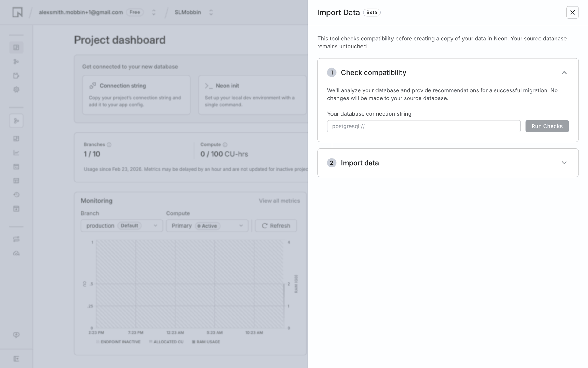Viewport: 588px width, 368px height.
Task: Open the data routing arrows icon
Action: coord(16,239)
